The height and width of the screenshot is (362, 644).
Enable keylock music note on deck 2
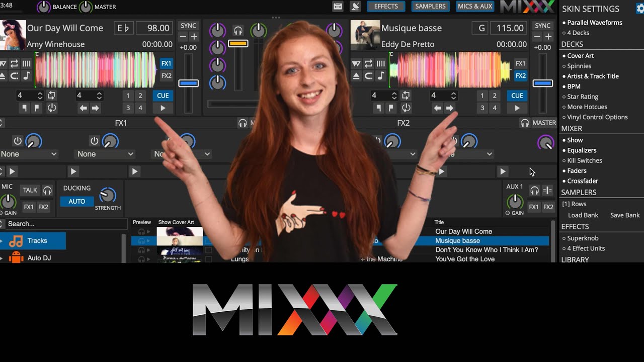[x=380, y=76]
